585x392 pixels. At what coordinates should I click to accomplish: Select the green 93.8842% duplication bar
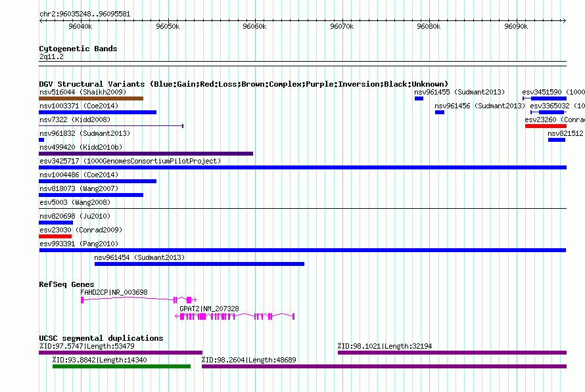pyautogui.click(x=122, y=366)
